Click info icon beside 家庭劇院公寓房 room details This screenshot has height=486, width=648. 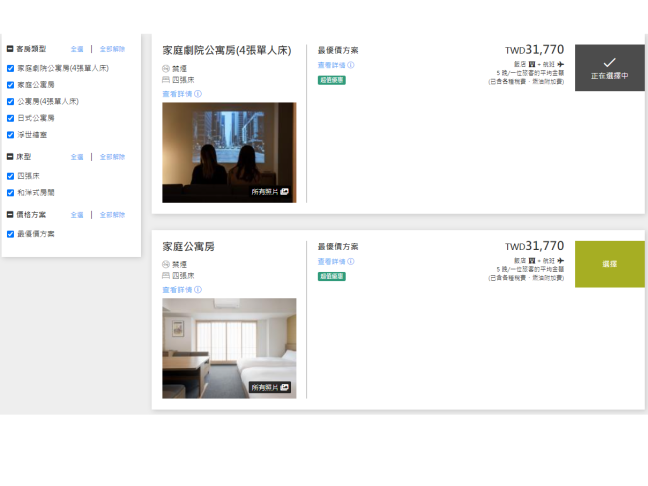tap(198, 94)
